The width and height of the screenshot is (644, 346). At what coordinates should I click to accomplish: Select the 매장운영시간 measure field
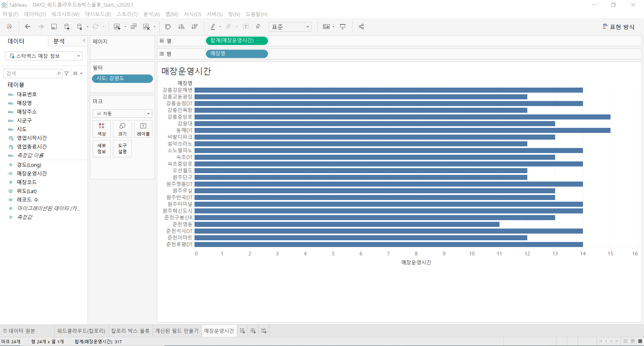click(32, 174)
